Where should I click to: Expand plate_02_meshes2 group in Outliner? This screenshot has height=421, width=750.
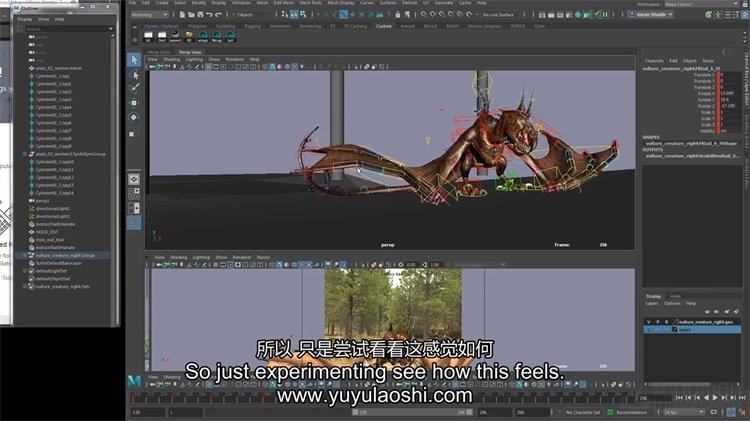pos(25,154)
